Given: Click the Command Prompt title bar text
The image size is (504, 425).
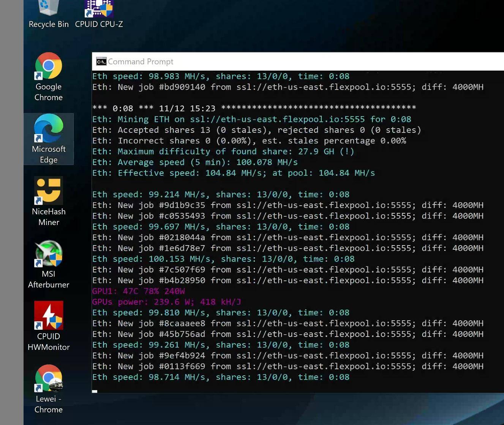Looking at the screenshot, I should pos(141,61).
